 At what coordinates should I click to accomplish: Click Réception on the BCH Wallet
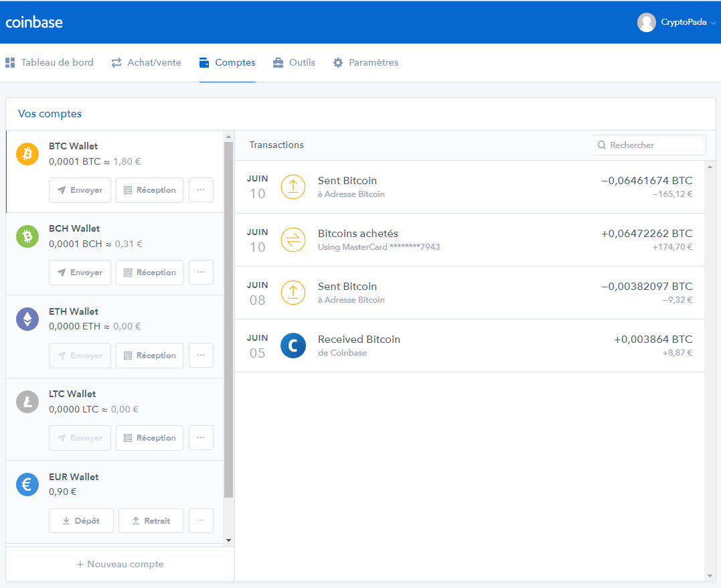click(x=149, y=273)
